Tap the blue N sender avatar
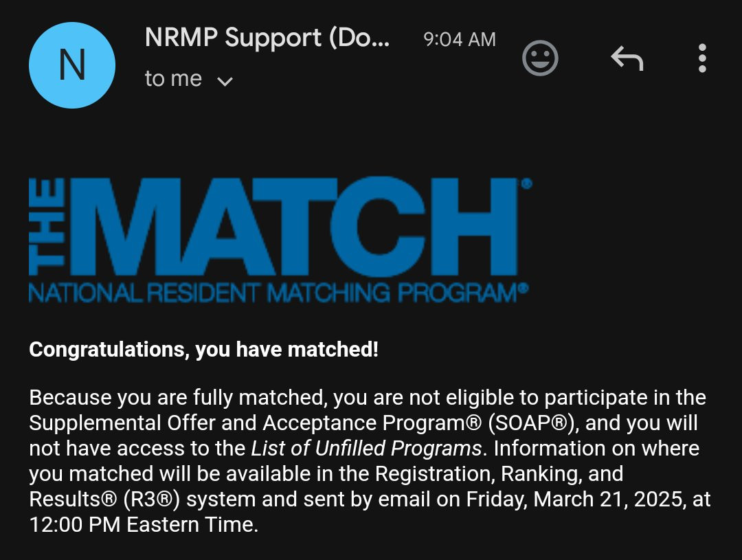 72,65
